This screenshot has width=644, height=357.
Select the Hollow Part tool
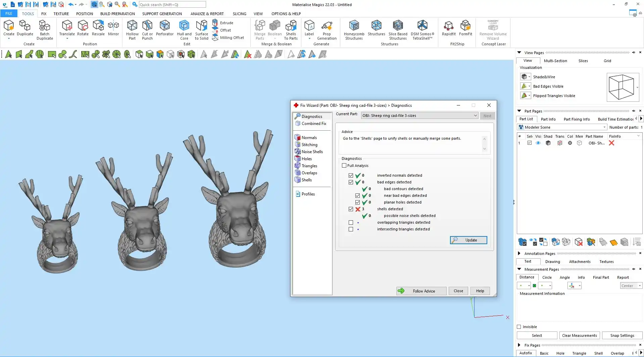[x=132, y=30]
